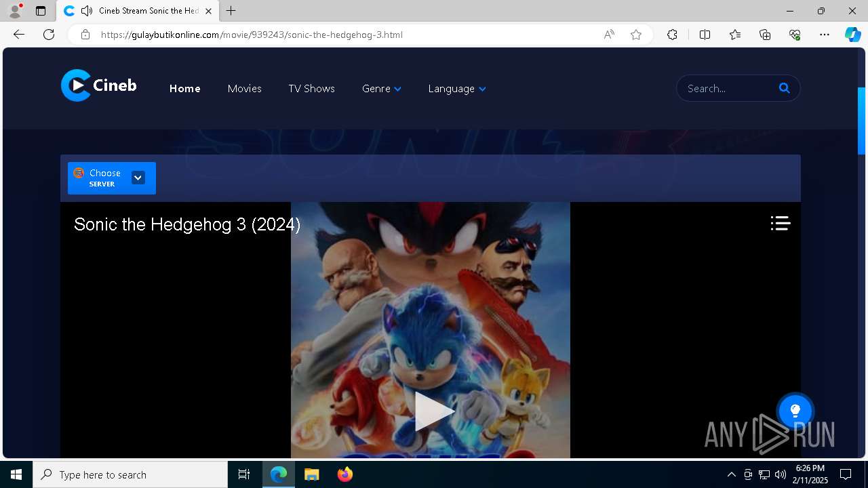
Task: Open the Favorites list
Action: point(735,35)
